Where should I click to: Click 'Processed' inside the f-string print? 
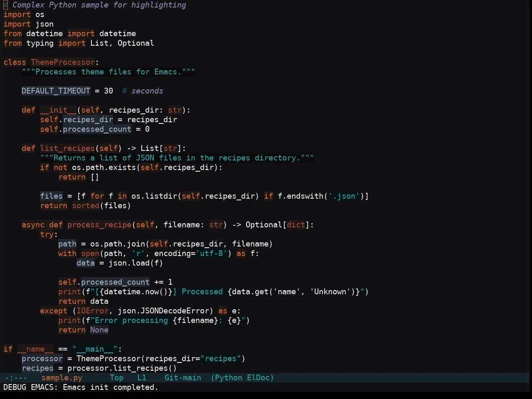(202, 292)
